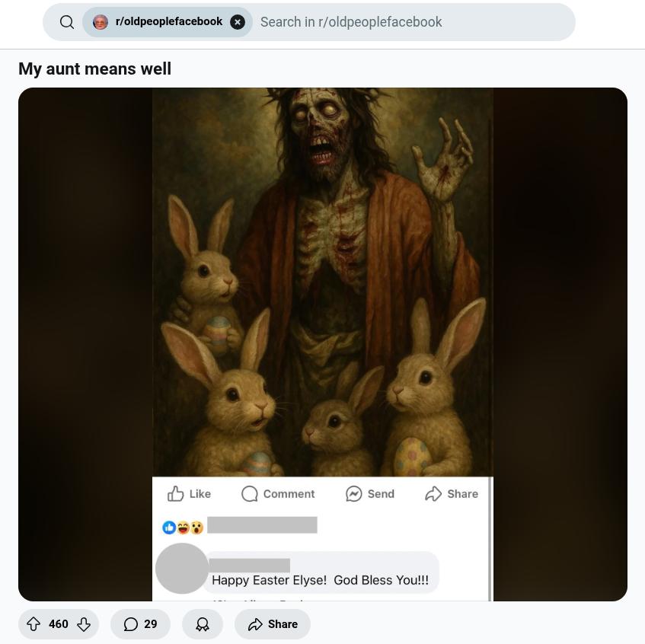Click the post title My aunt means well

point(94,69)
